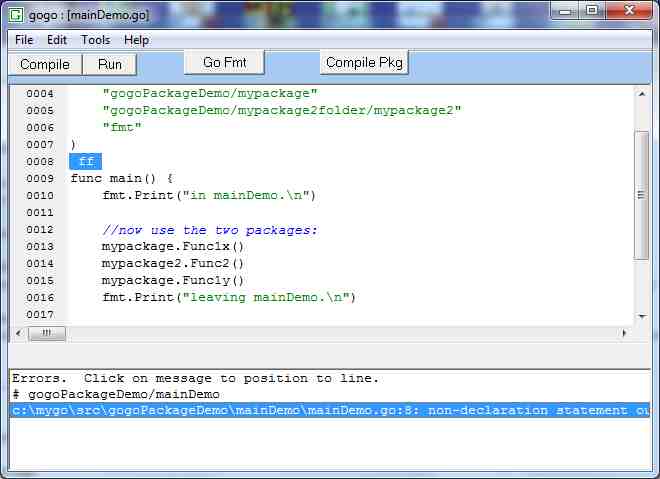Click the editor scroll up arrow
Screen dimensions: 660x479
pyautogui.click(x=641, y=94)
